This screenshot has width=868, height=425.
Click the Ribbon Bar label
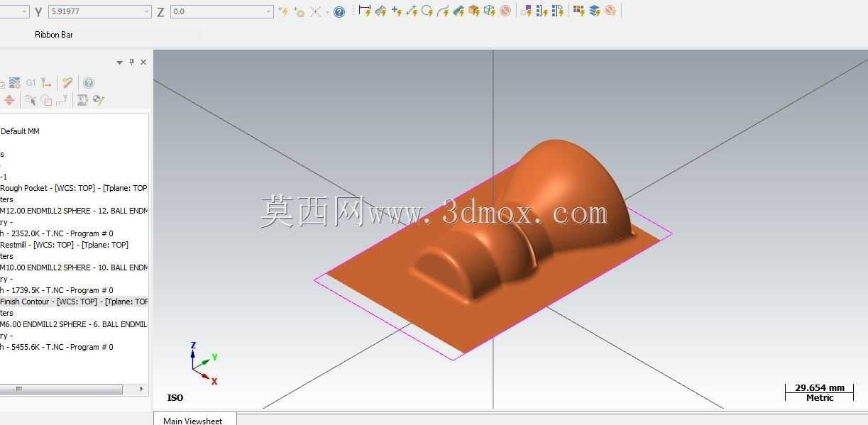click(54, 34)
